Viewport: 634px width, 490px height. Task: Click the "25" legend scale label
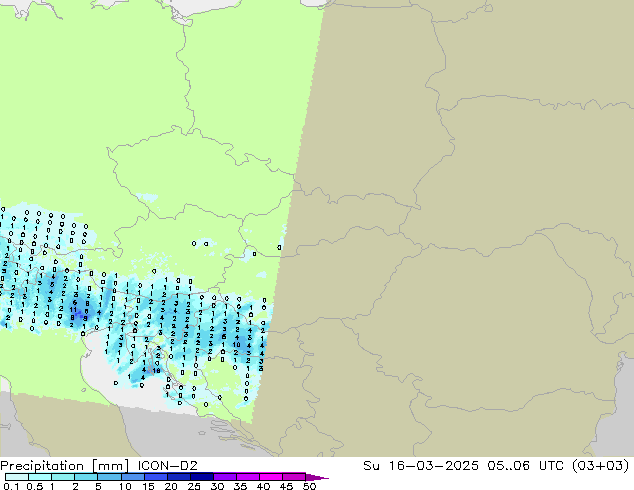pyautogui.click(x=194, y=486)
